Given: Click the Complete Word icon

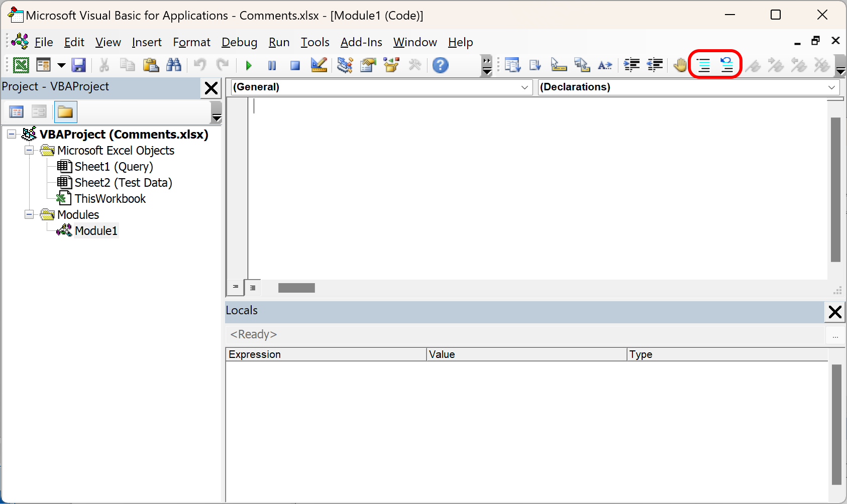Looking at the screenshot, I should click(x=605, y=65).
